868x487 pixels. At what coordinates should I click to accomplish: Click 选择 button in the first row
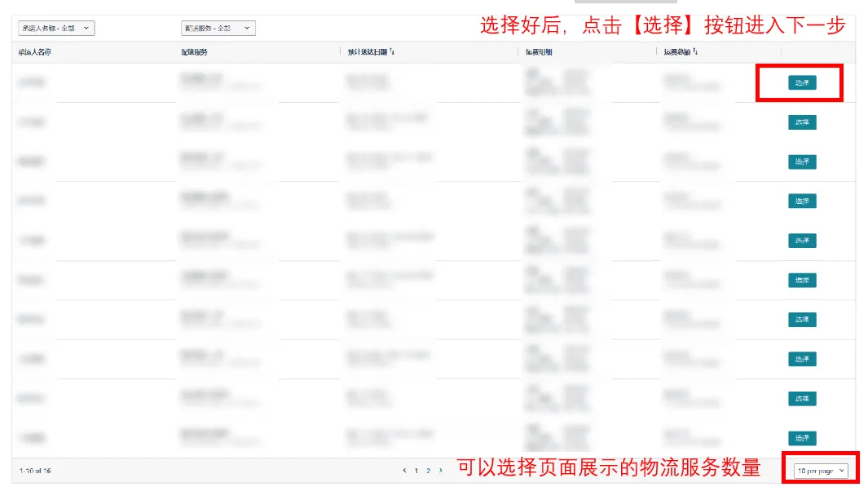(802, 82)
